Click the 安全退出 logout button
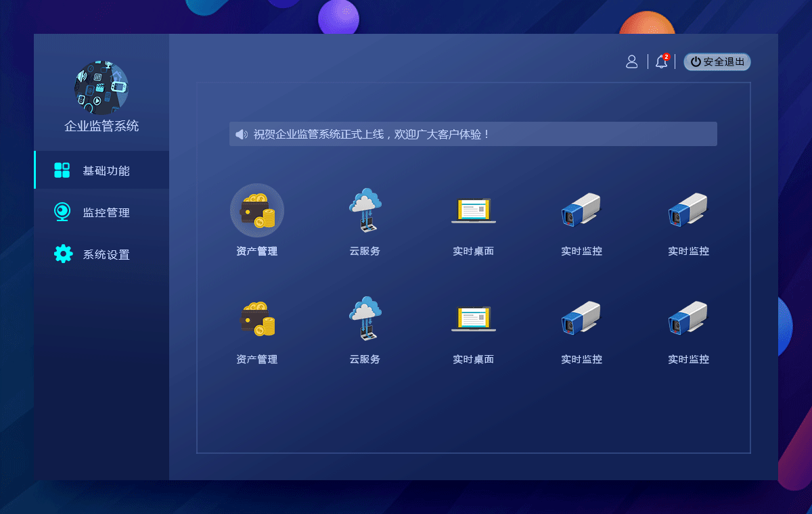Screen dimensions: 812x514 [717, 62]
